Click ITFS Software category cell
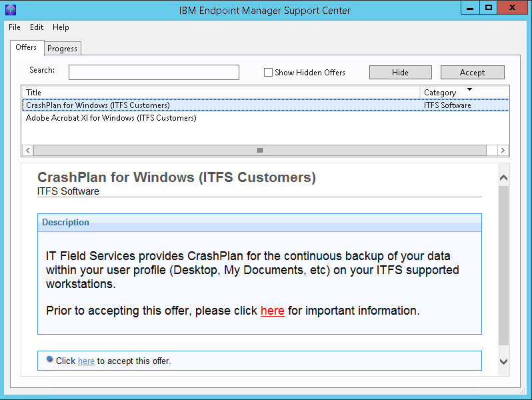The image size is (532, 400). tap(447, 105)
